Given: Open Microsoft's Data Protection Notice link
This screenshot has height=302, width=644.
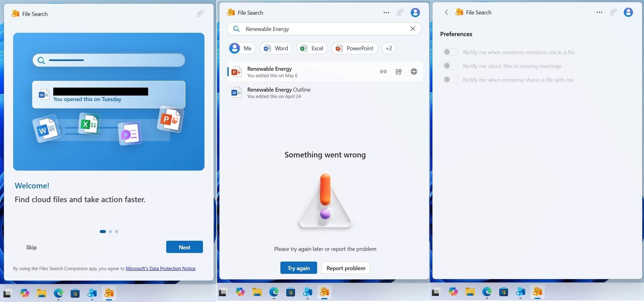Looking at the screenshot, I should 161,268.
